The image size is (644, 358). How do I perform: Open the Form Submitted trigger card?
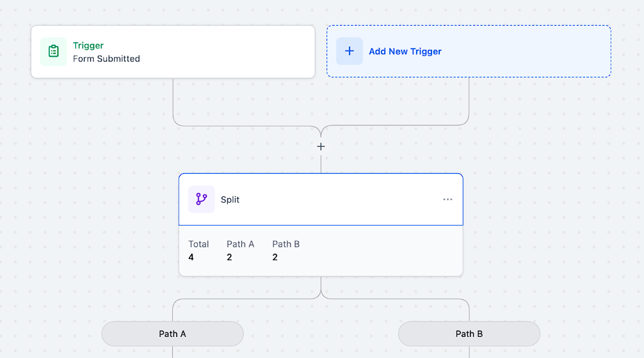tap(173, 52)
